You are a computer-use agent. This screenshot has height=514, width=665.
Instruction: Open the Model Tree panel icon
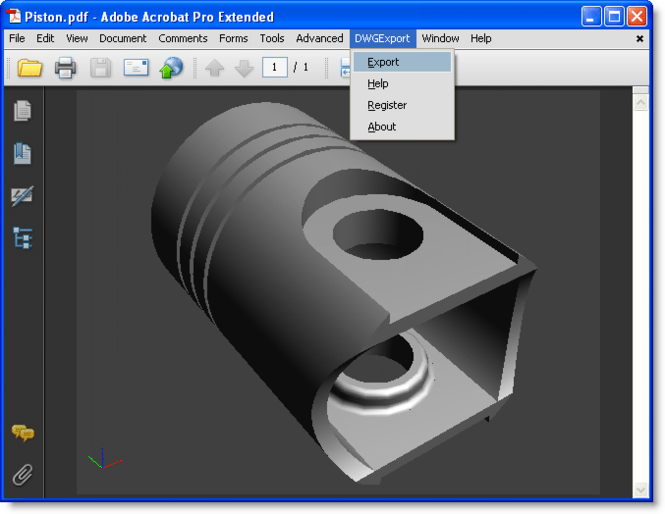(22, 237)
